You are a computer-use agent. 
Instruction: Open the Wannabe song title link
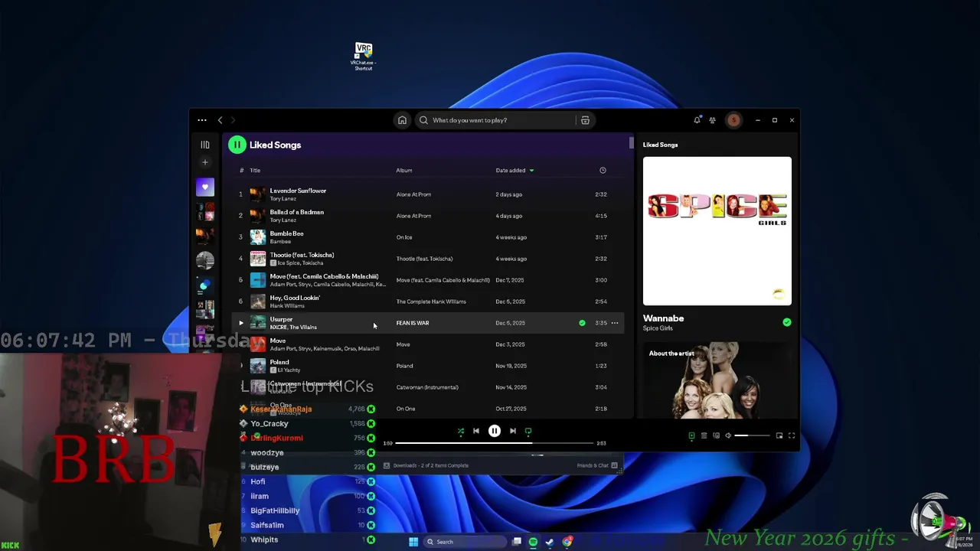click(663, 318)
